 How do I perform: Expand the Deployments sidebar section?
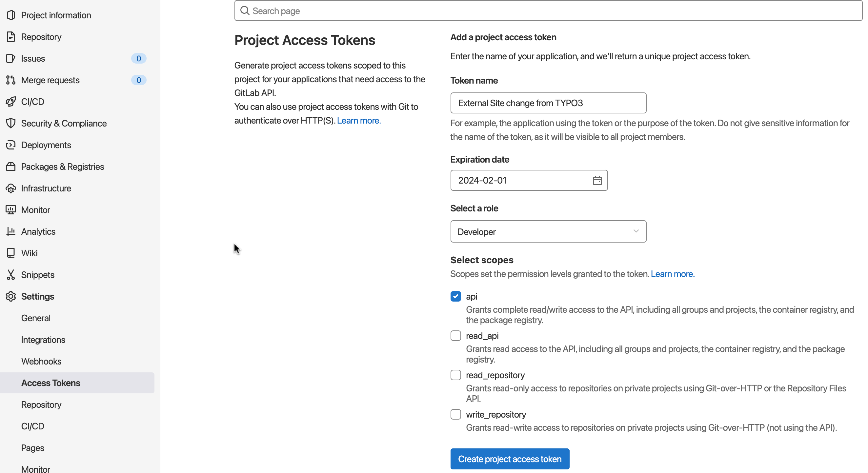click(46, 145)
